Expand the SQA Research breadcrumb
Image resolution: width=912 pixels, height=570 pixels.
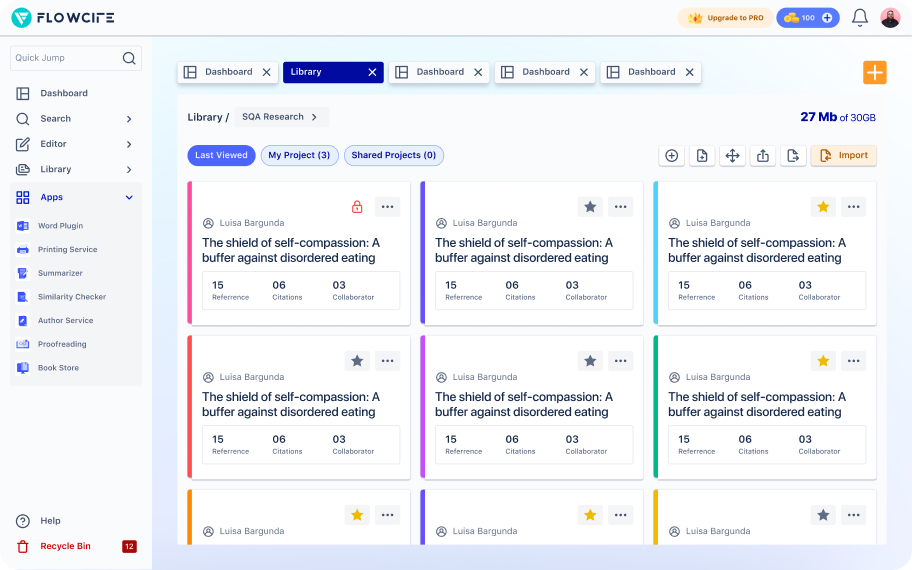(313, 117)
